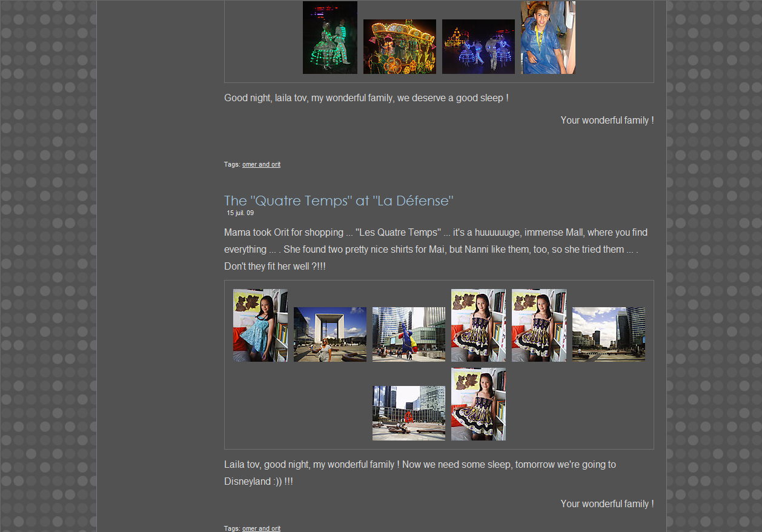Image resolution: width=762 pixels, height=532 pixels.
Task: Open 'The "Quatre Temps" at "La Défense"' post title
Action: (338, 201)
